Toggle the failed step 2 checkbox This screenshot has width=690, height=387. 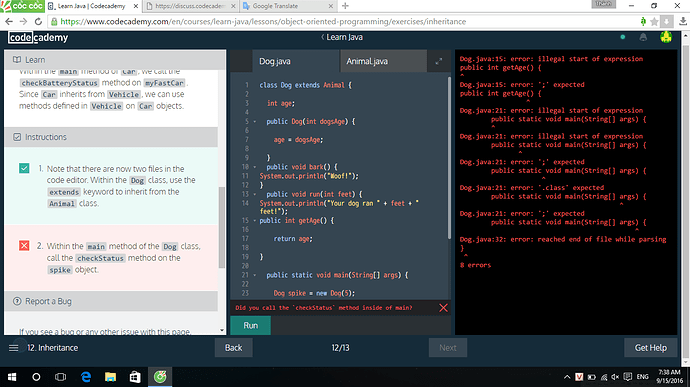tap(24, 246)
